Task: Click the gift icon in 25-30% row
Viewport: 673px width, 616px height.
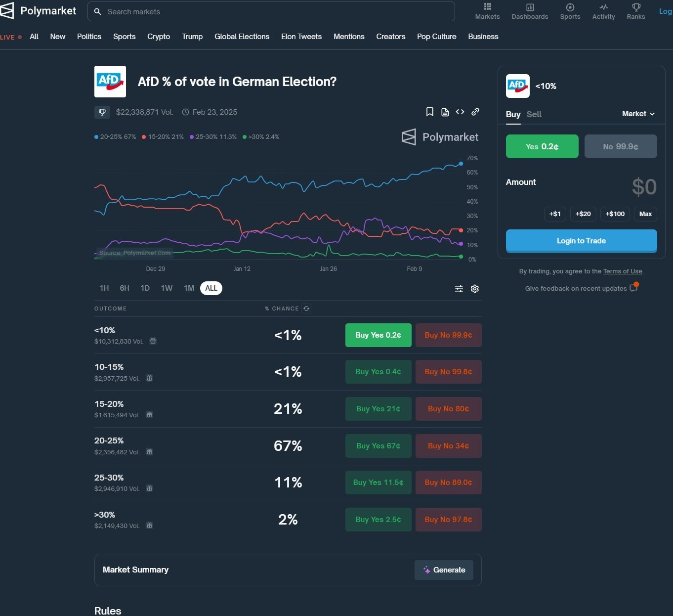Action: click(150, 488)
